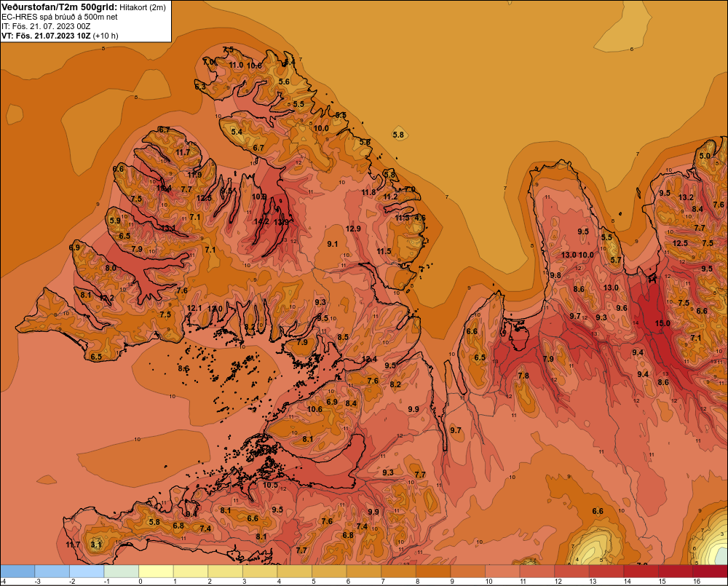Click the 'VT: Fös. 21.07.2023 10Z' valid time

[46, 36]
